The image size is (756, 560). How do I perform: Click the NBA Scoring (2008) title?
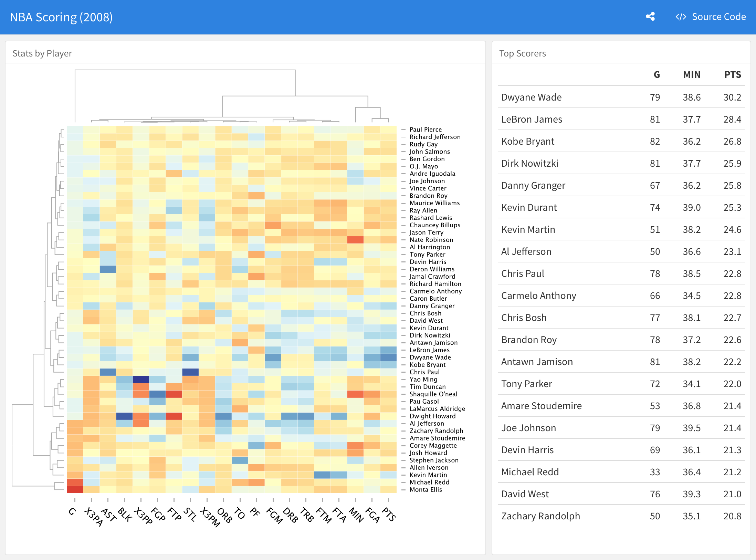61,17
